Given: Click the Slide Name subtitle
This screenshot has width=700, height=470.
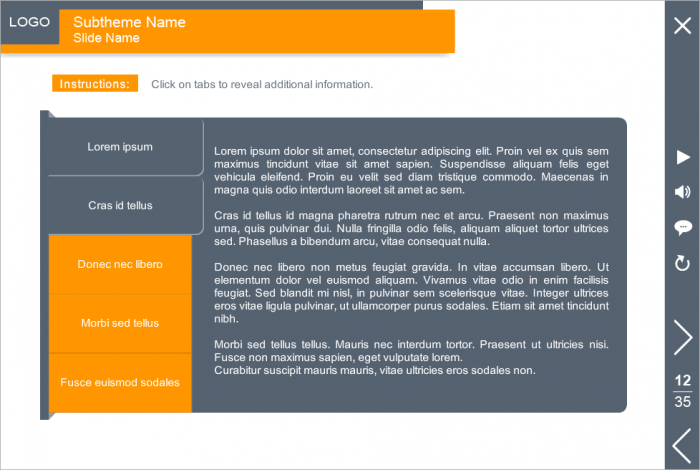Looking at the screenshot, I should click(x=106, y=38).
